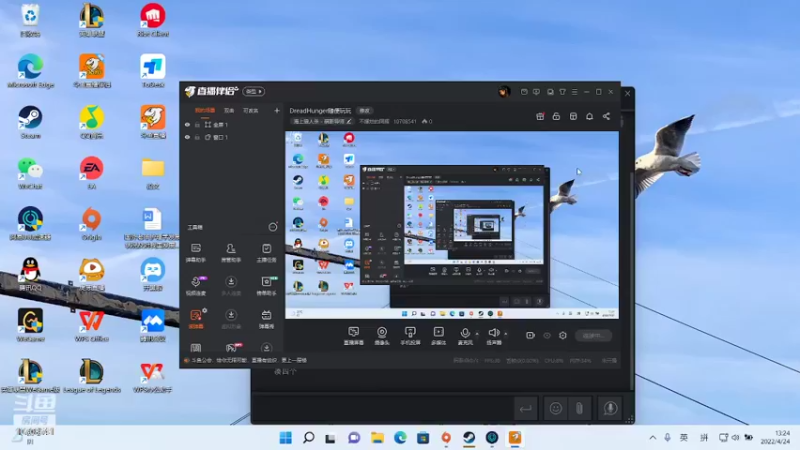Image resolution: width=800 pixels, height=450 pixels.
Task: Attach a file in back chat window
Action: click(x=579, y=408)
